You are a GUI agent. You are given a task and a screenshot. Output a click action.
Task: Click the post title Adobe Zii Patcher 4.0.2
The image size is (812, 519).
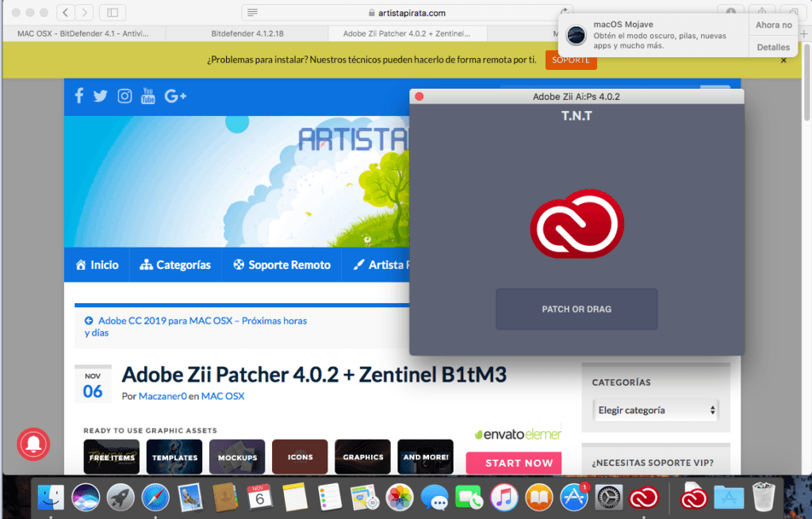pyautogui.click(x=314, y=375)
